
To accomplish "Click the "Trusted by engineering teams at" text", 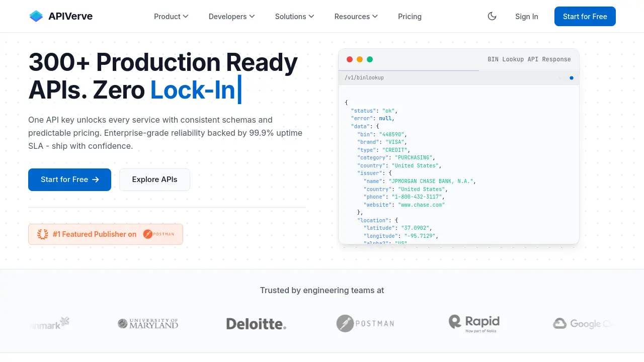I will pos(322,290).
